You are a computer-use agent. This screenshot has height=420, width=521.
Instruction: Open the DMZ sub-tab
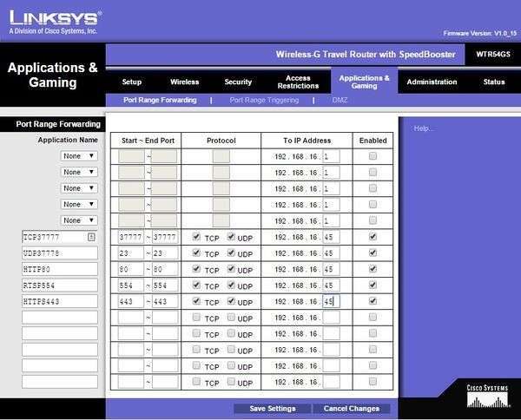tap(340, 100)
